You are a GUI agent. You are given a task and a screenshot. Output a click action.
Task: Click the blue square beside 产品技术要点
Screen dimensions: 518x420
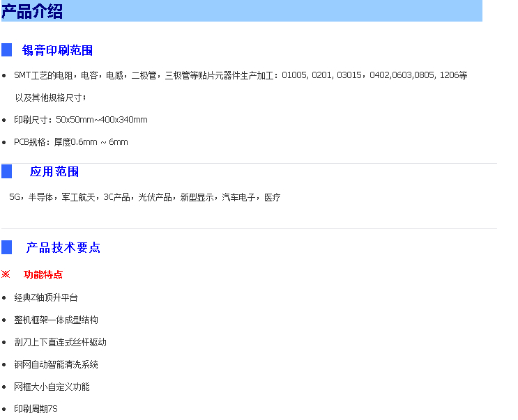tap(7, 247)
